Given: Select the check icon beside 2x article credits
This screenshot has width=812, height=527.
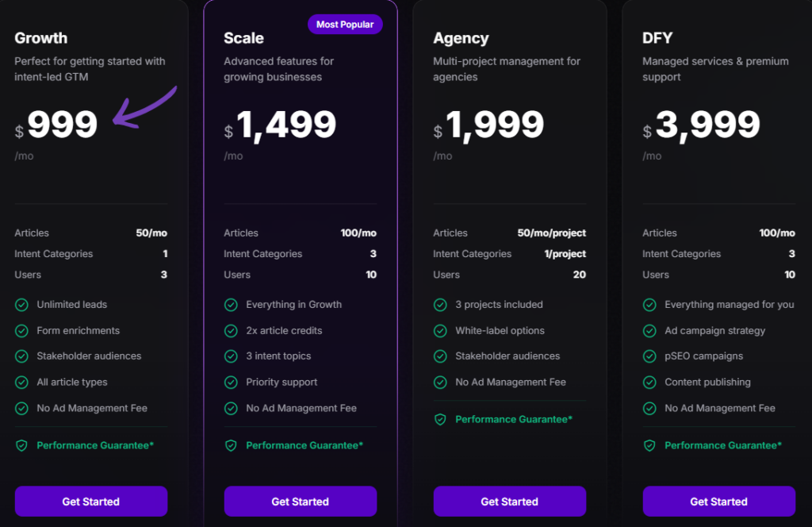Looking at the screenshot, I should click(x=232, y=330).
